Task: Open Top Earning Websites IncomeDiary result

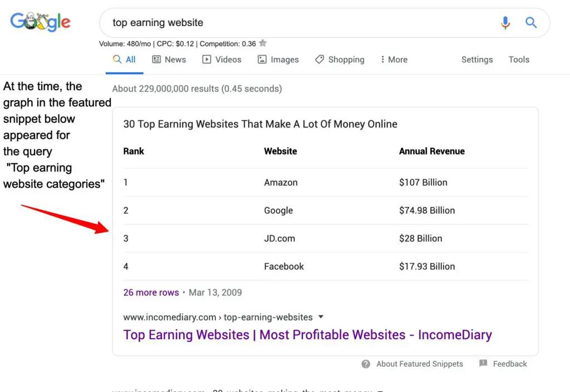Action: 307,335
